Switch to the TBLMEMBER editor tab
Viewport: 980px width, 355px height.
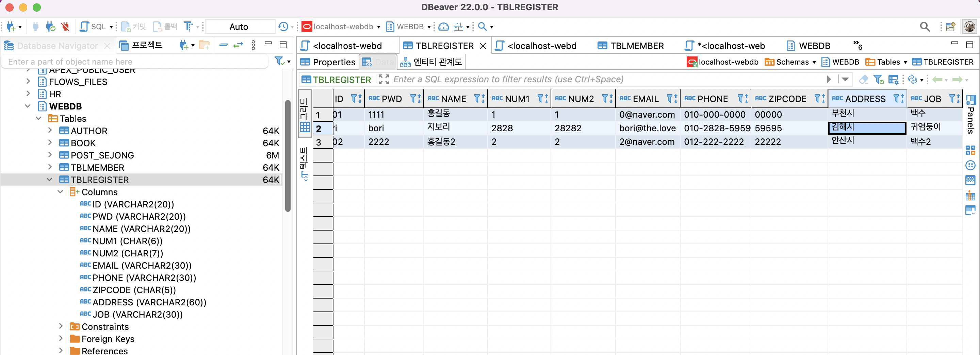point(631,46)
